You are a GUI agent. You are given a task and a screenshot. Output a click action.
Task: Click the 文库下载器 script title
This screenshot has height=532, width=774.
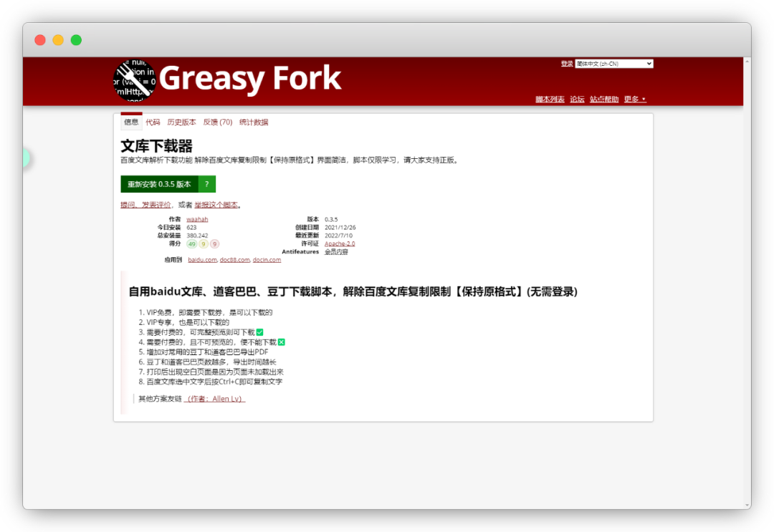[156, 146]
